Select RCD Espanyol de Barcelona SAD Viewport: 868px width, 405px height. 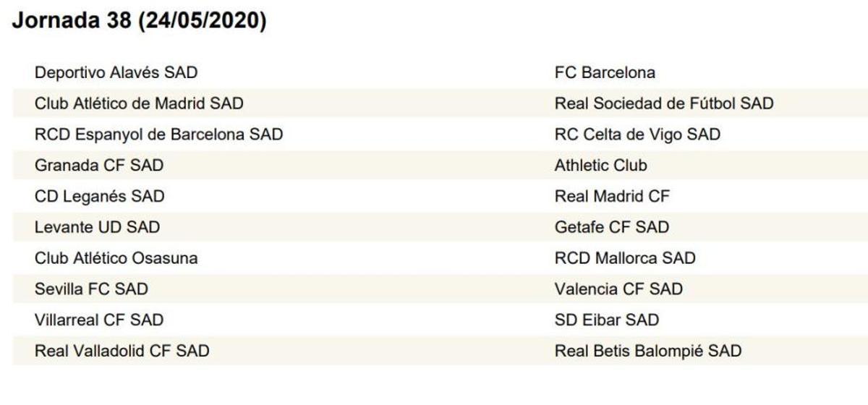coord(158,135)
